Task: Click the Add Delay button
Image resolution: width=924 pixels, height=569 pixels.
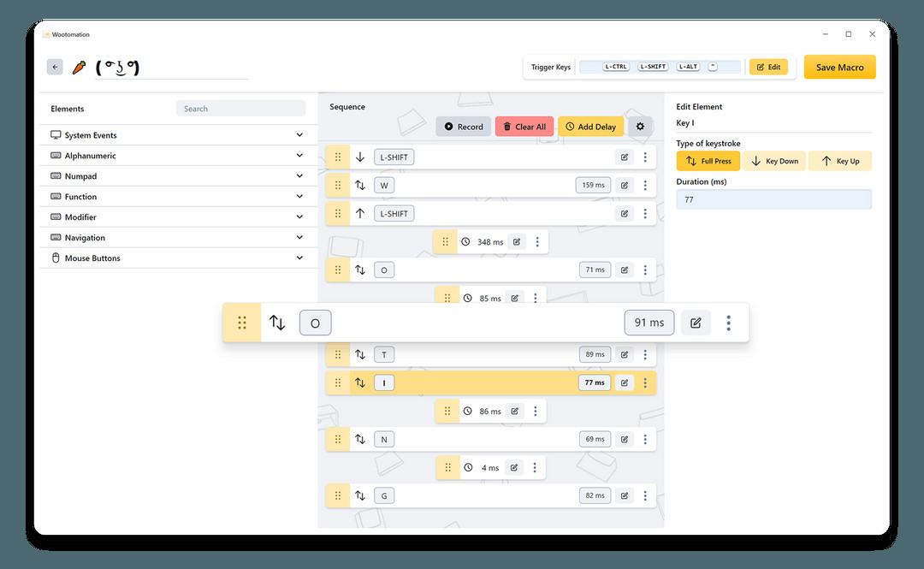Action: pos(590,126)
